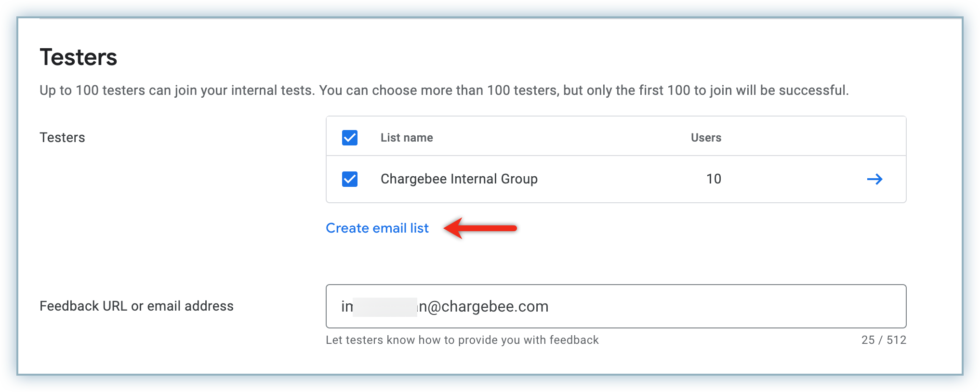Click the List name column header
Image resolution: width=980 pixels, height=392 pixels.
coord(407,138)
